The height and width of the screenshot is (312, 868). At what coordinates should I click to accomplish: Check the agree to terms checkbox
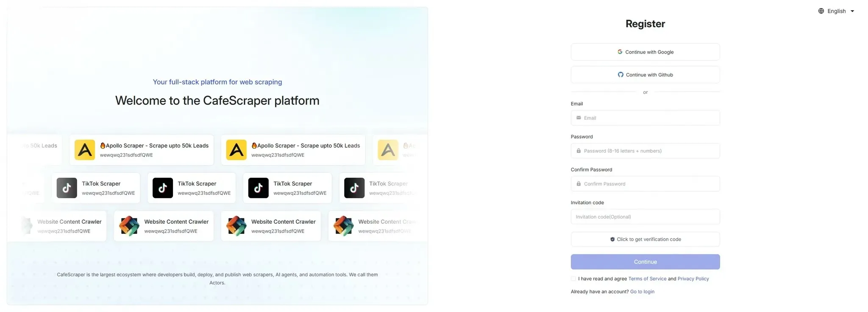coord(573,279)
